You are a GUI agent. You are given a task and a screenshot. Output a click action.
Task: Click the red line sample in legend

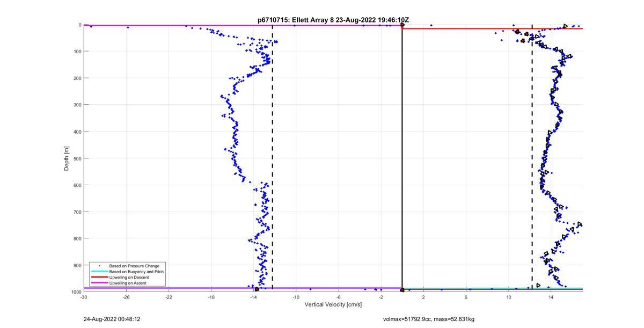(99, 277)
